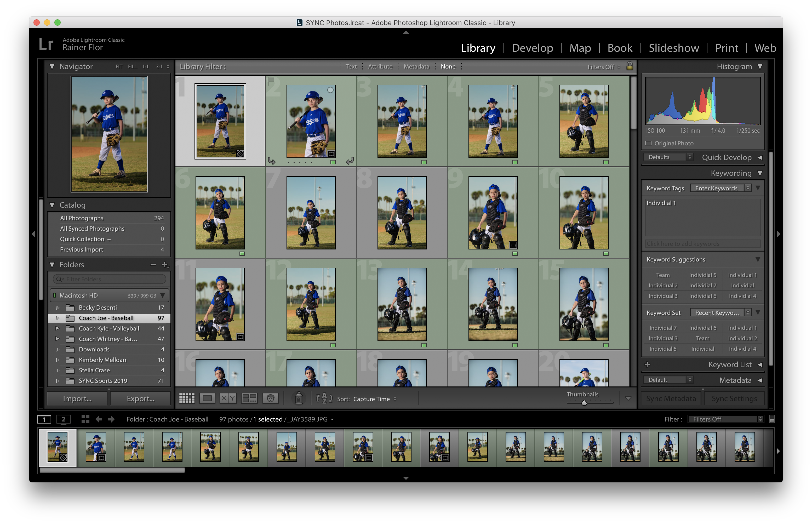Screen dimensions: 812x524
Task: Switch to Loupe view
Action: point(207,398)
